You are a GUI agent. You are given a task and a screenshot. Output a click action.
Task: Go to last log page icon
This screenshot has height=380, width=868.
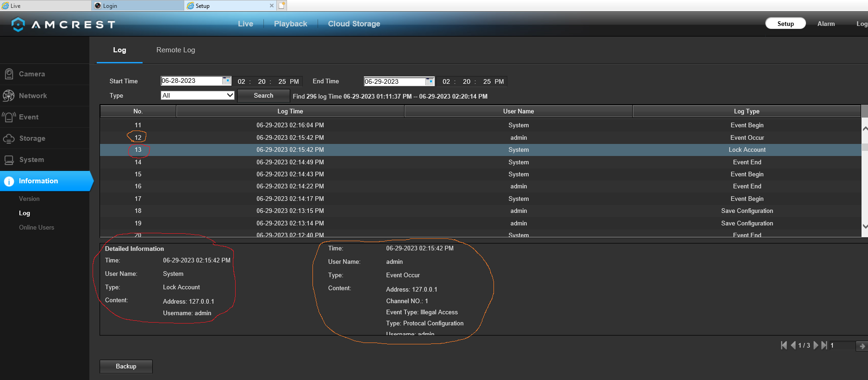point(824,345)
